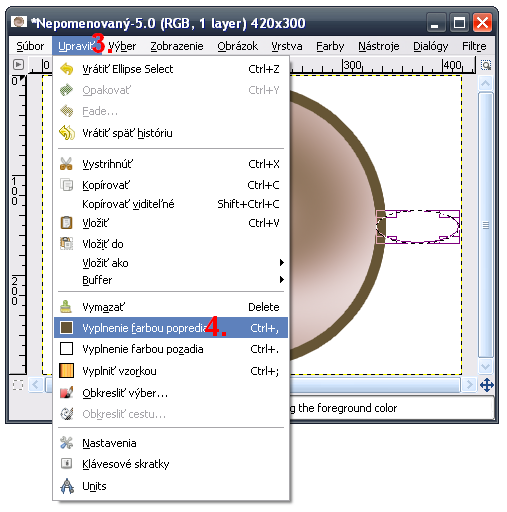Open Klávesové skratky
The width and height of the screenshot is (507, 512).
coord(171,464)
